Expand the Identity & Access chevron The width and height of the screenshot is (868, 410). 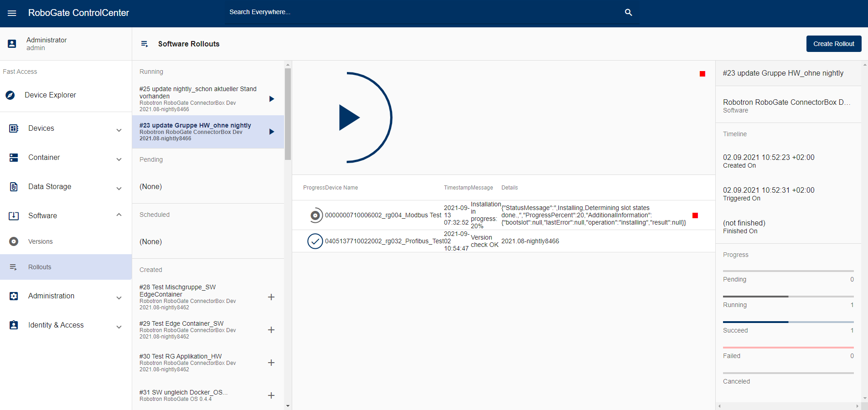(x=119, y=327)
